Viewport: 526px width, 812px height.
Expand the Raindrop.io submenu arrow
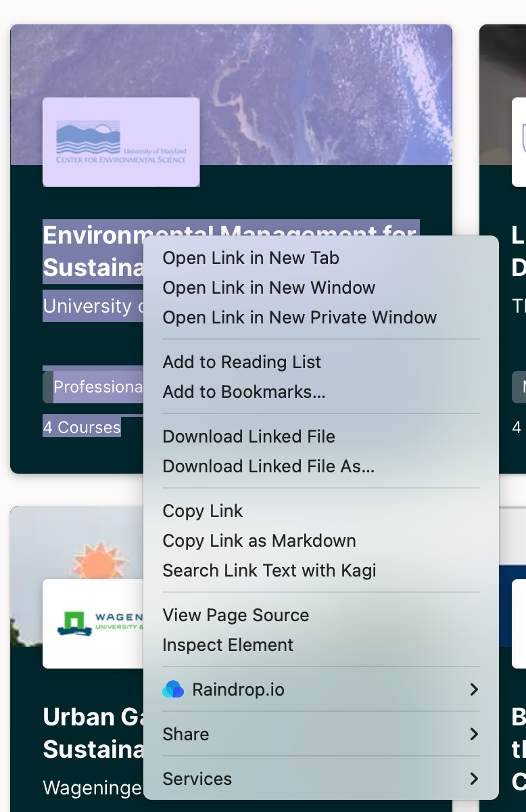pos(473,690)
